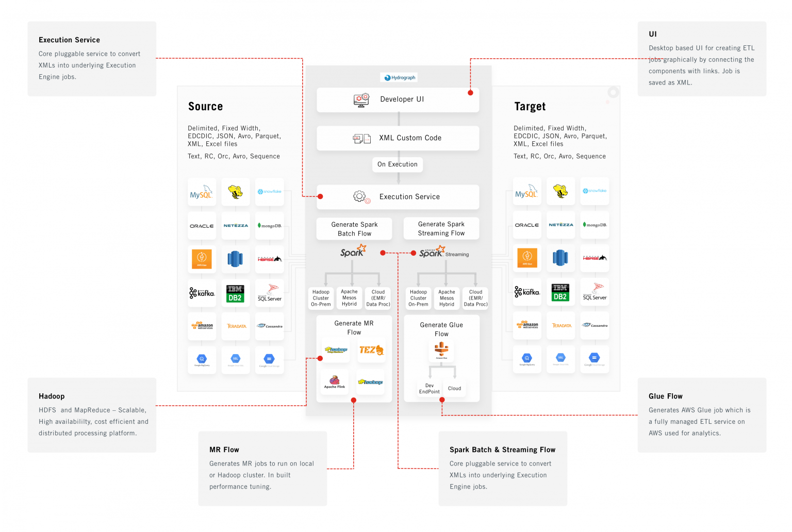Click the MR Flow description card title
Screen dimensions: 792x532
point(224,450)
